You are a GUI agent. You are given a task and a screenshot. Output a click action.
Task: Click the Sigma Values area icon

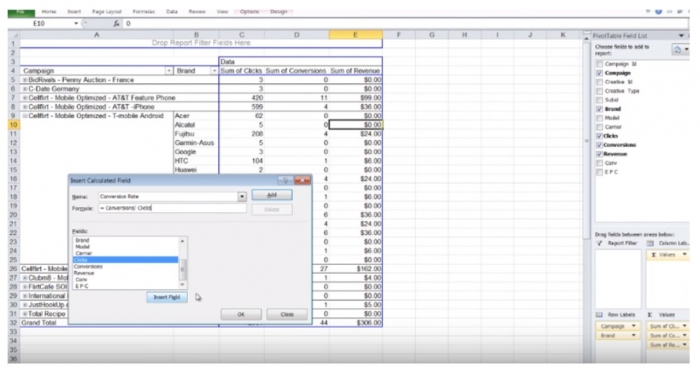[x=650, y=315]
